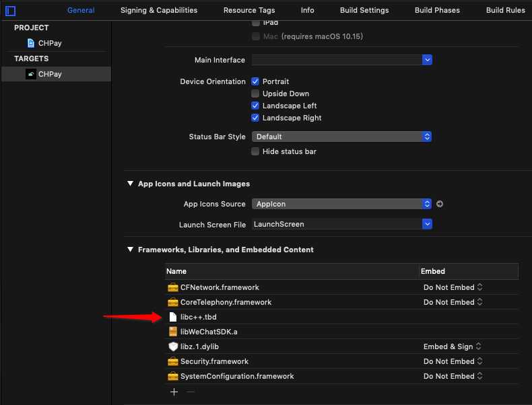Collapse Frameworks, Libraries, and Embedded Content section
This screenshot has width=532, height=405.
[x=130, y=250]
